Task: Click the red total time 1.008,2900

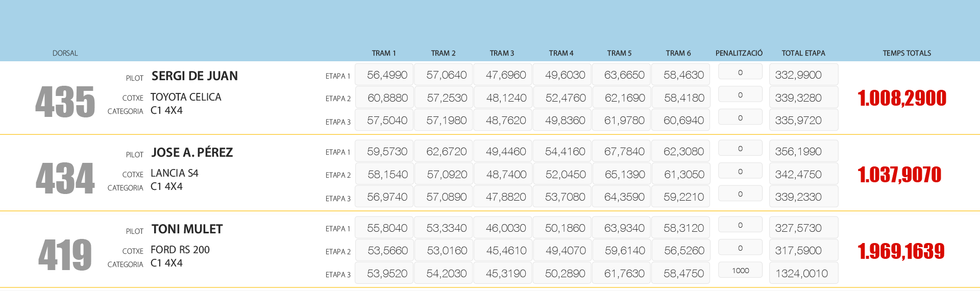Action: [x=902, y=98]
